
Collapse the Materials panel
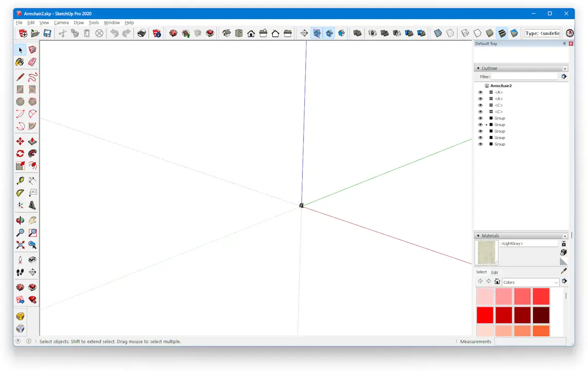tap(478, 236)
